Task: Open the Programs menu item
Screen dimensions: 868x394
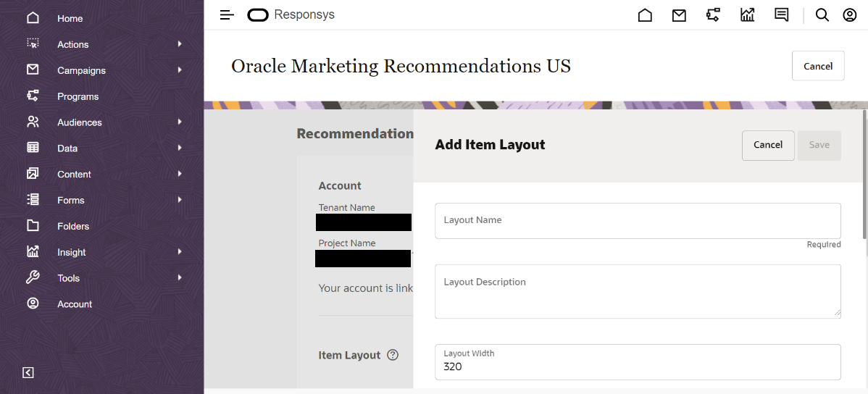Action: (78, 96)
